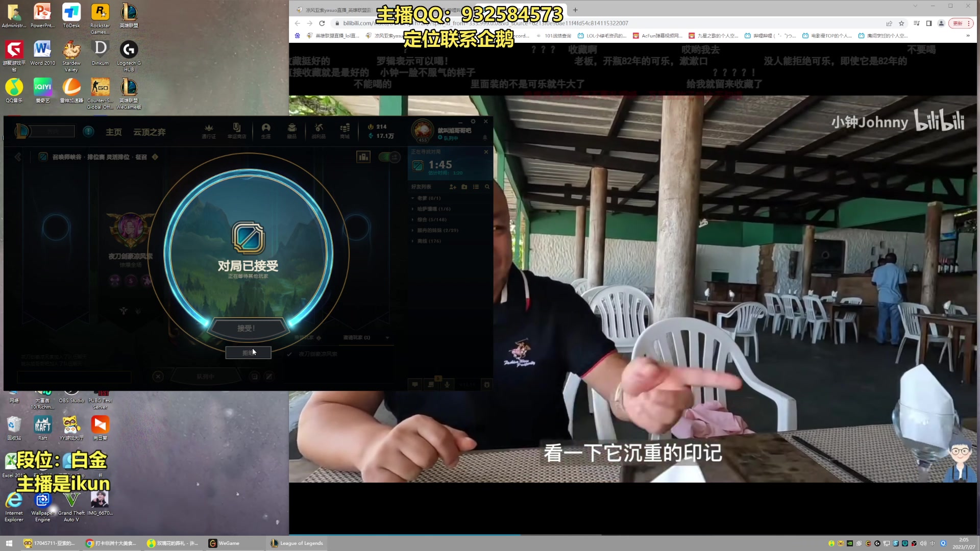Bookmark this page with the star icon

pos(901,23)
